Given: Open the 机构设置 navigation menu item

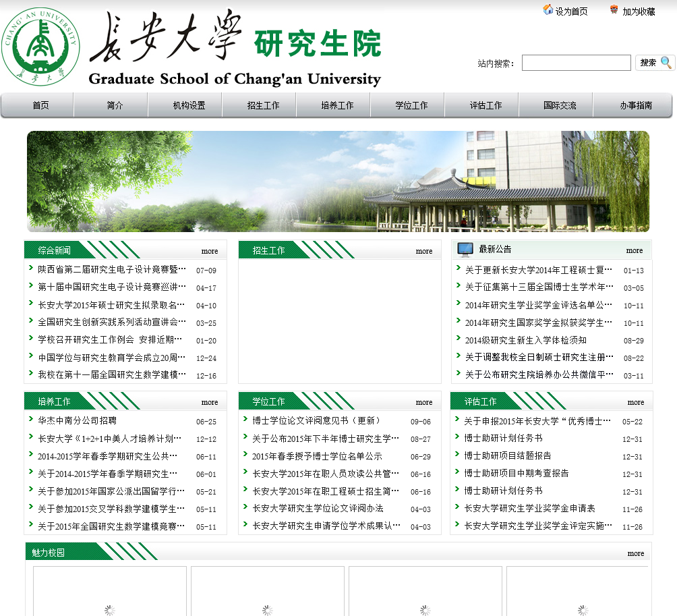Looking at the screenshot, I should (x=189, y=105).
